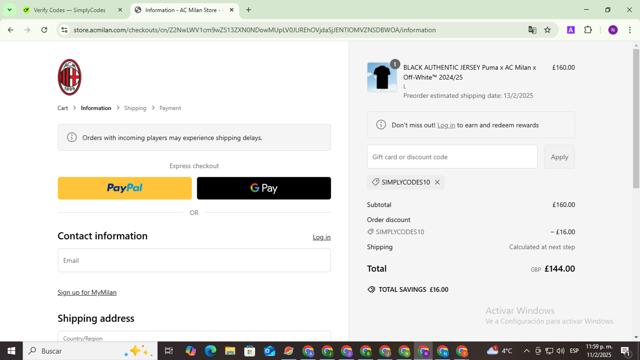The image size is (640, 360).
Task: Click the total savings tag icon
Action: pos(371,289)
